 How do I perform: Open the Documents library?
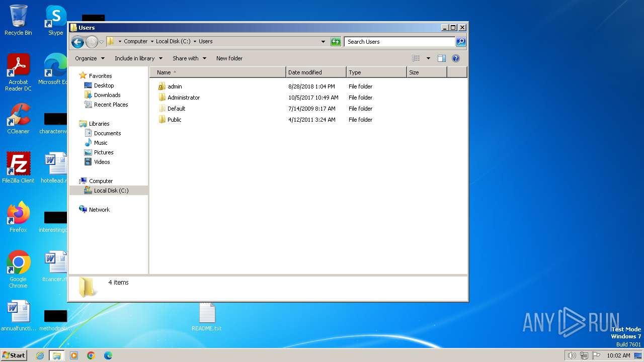(x=107, y=133)
